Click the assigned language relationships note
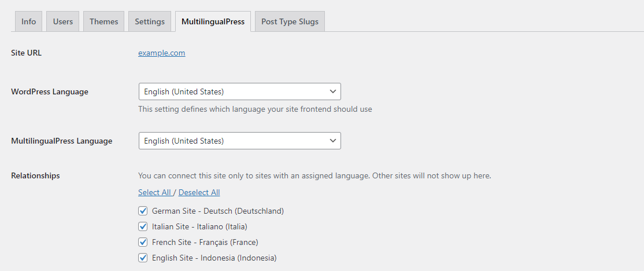644x271 pixels. tap(314, 175)
